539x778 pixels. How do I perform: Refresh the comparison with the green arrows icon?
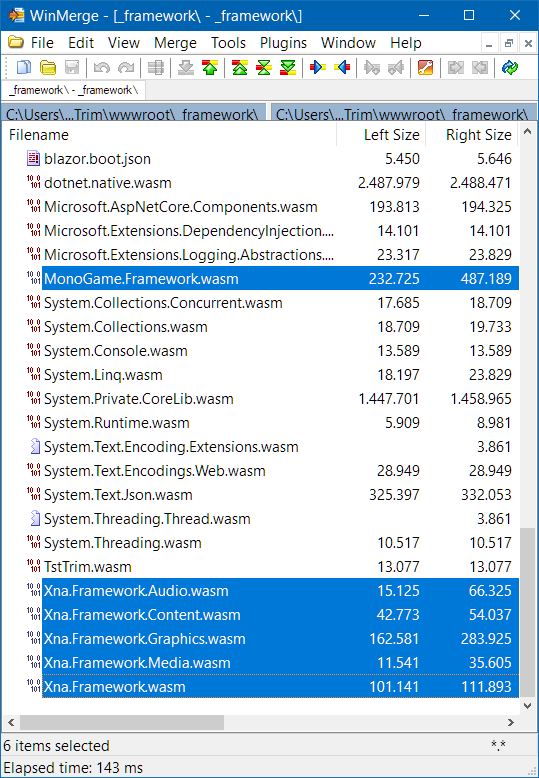click(509, 67)
